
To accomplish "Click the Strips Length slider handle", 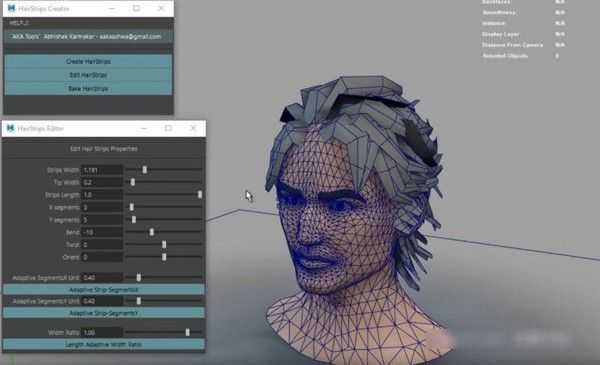I will coord(200,195).
